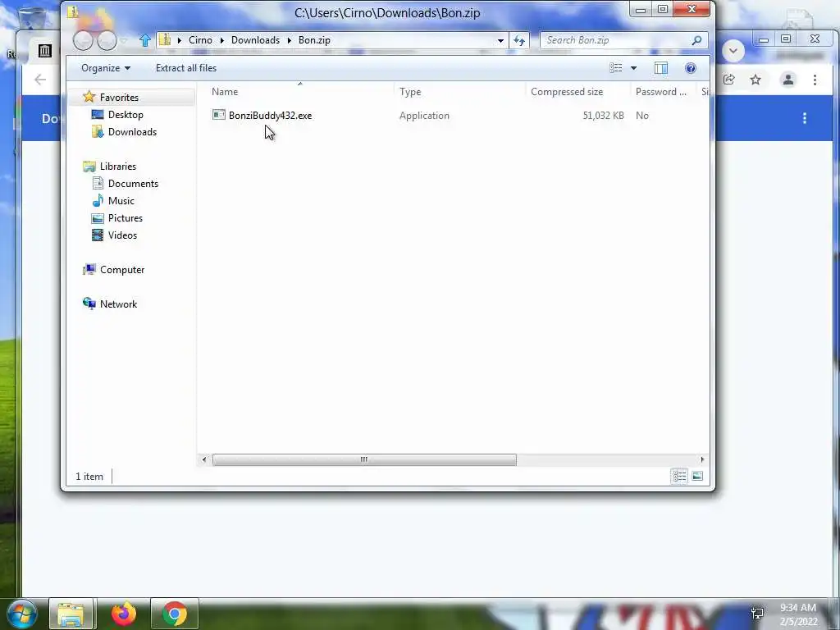Open address bar history dropdown
This screenshot has width=840, height=630.
tap(500, 40)
